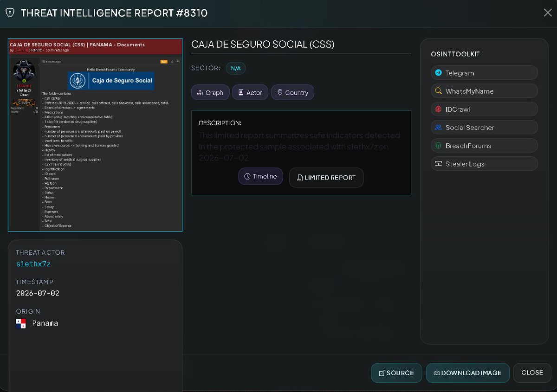Click the map pin icon on Country
This screenshot has width=557, height=392.
[x=280, y=92]
